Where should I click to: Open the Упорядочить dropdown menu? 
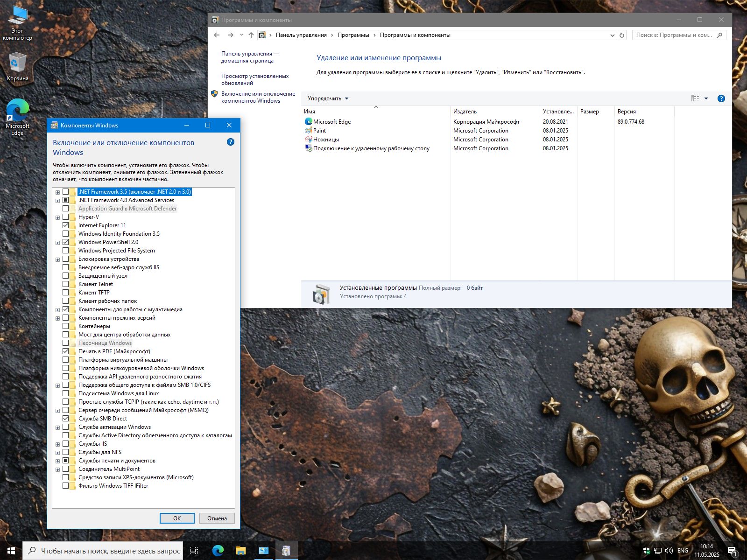click(328, 98)
